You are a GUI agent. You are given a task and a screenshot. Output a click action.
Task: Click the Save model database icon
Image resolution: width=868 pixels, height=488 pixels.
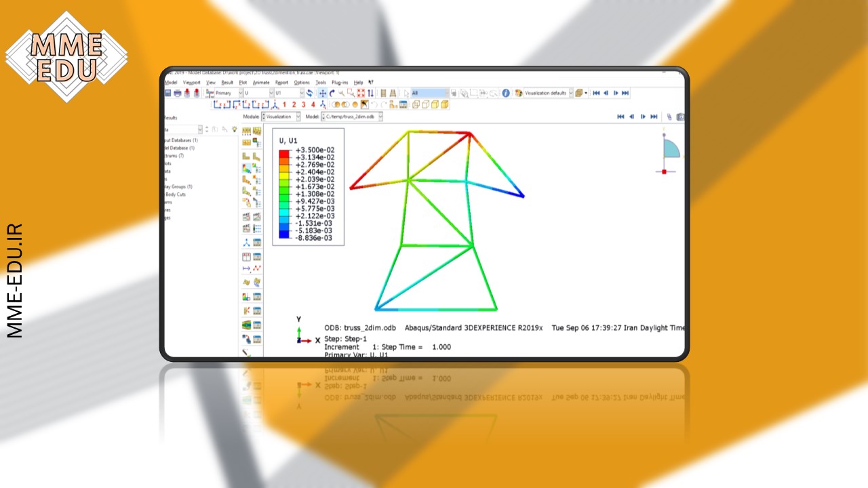(x=168, y=93)
